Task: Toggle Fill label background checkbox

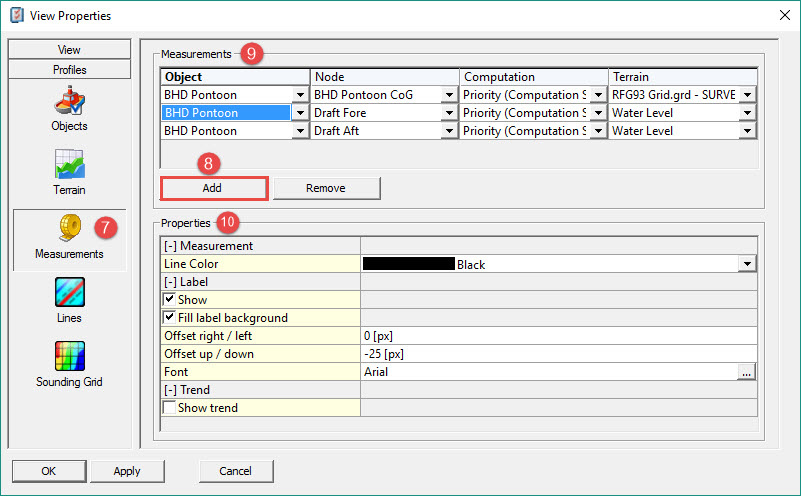Action: pyautogui.click(x=169, y=317)
